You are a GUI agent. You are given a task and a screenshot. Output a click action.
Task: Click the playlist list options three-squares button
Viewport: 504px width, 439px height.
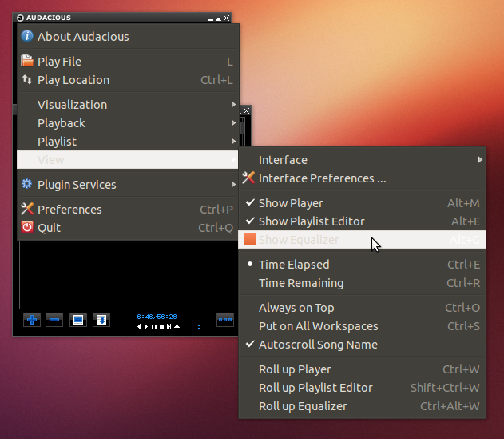pos(225,320)
